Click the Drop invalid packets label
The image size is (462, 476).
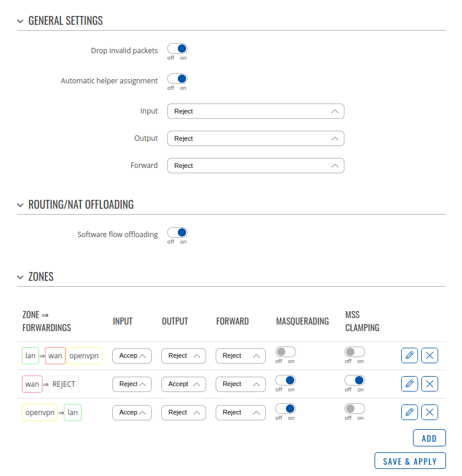click(x=125, y=50)
